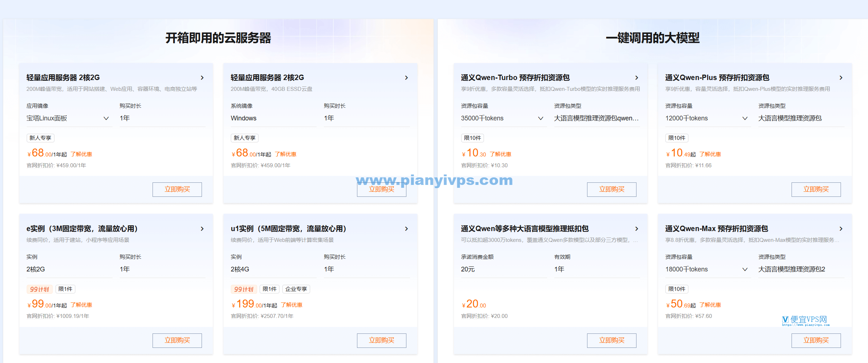Click 官网折扣价 ¥2507.70/1年 text

tap(262, 316)
